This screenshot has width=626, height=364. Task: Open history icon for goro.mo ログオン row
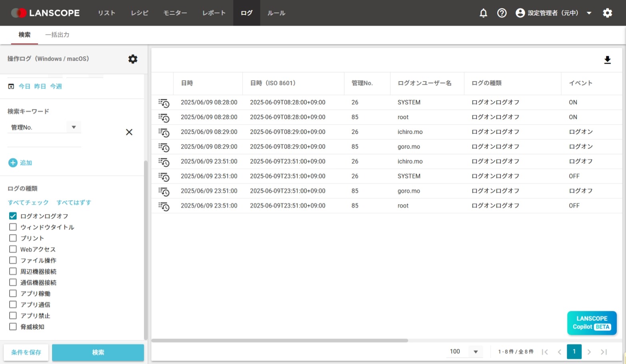[x=164, y=147]
